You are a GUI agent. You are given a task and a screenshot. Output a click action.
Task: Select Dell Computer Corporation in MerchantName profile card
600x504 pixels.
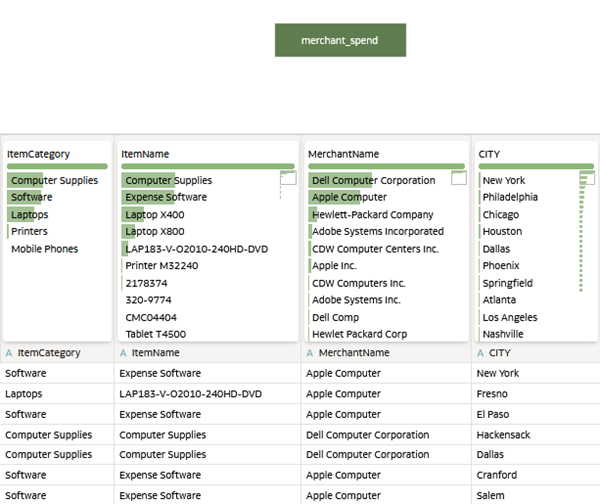coord(374,180)
